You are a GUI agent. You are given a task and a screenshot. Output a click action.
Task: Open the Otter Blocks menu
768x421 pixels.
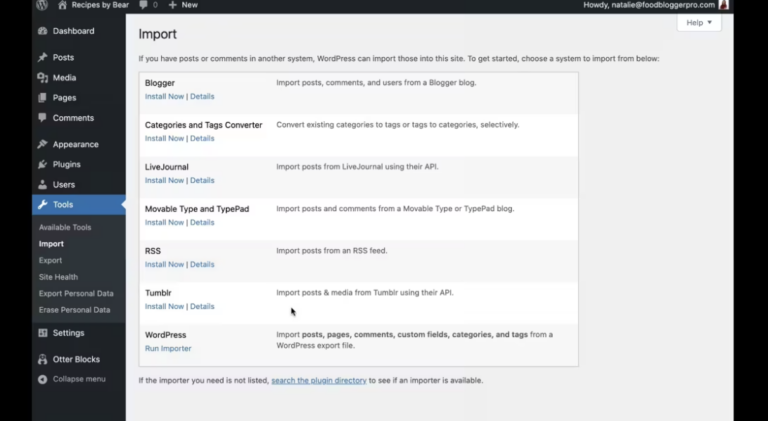tap(78, 359)
